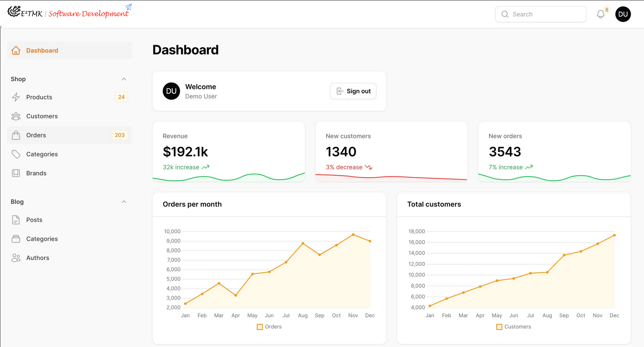Screen dimensions: 644x347
Task: Select Brands in the sidebar
Action: click(x=69, y=173)
